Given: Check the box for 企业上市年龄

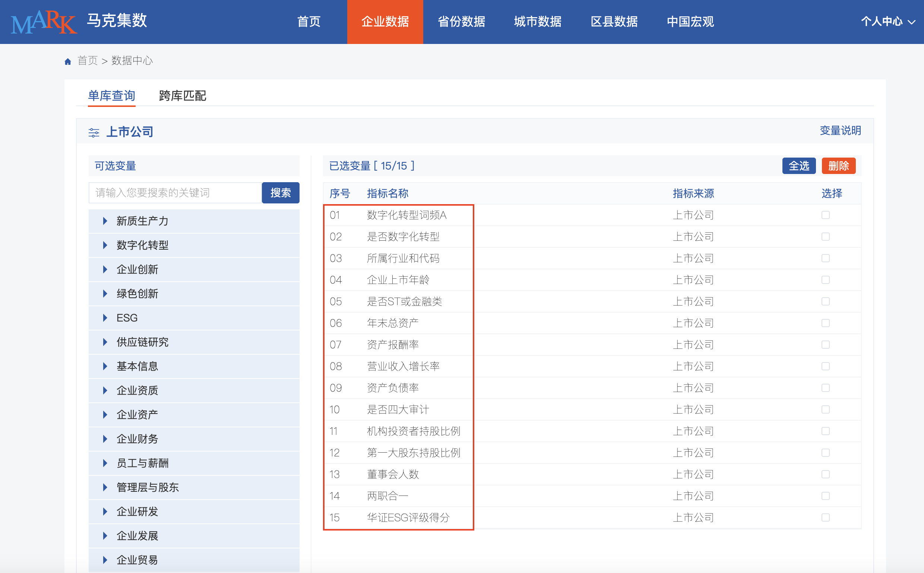Looking at the screenshot, I should (826, 280).
